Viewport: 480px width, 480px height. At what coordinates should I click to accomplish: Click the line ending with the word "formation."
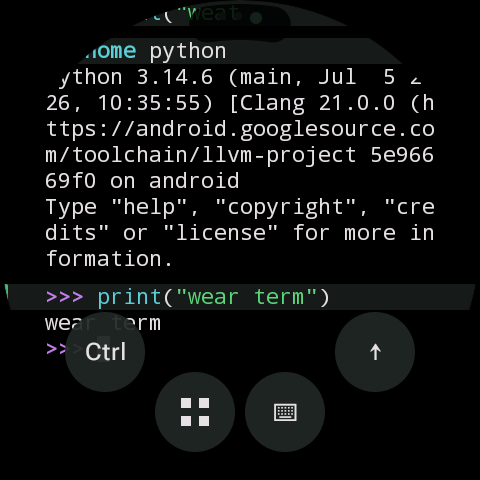(x=109, y=259)
